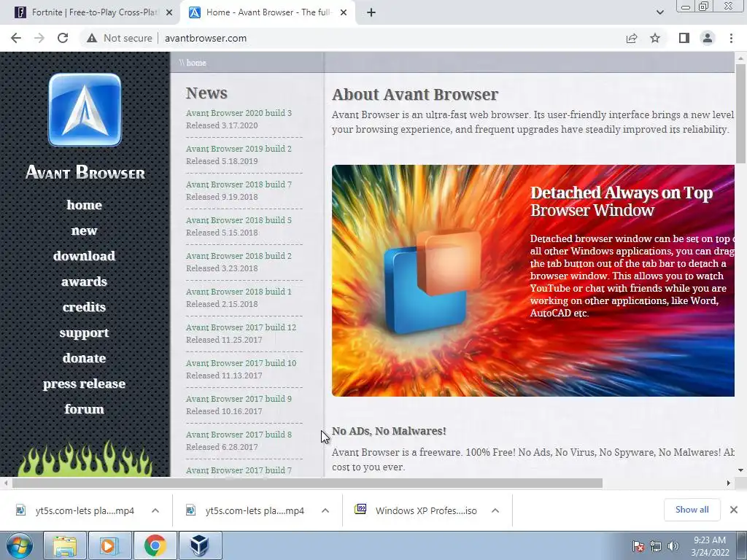Click the Detached Always on Top banner

[533, 281]
